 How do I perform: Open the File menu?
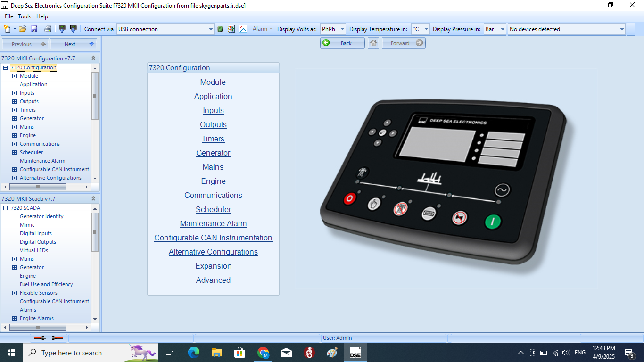coord(9,16)
